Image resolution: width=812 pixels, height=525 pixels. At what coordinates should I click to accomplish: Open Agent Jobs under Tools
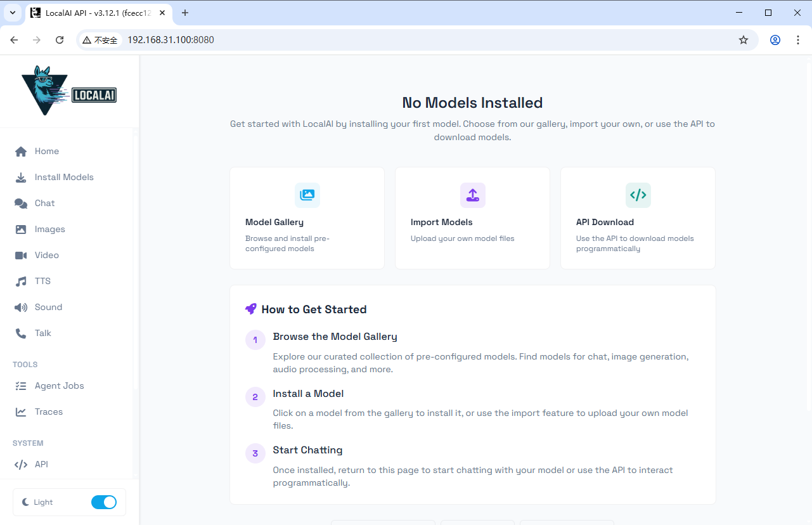(x=70, y=386)
